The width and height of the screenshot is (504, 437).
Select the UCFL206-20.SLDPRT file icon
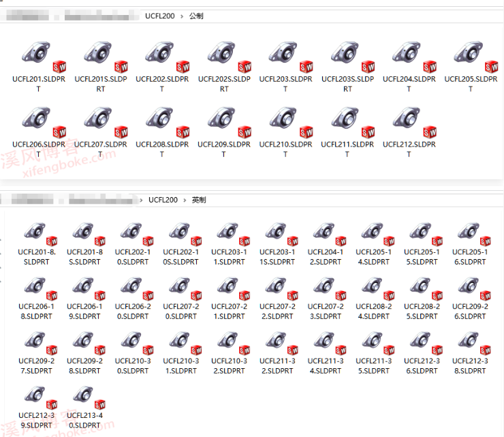137,288
